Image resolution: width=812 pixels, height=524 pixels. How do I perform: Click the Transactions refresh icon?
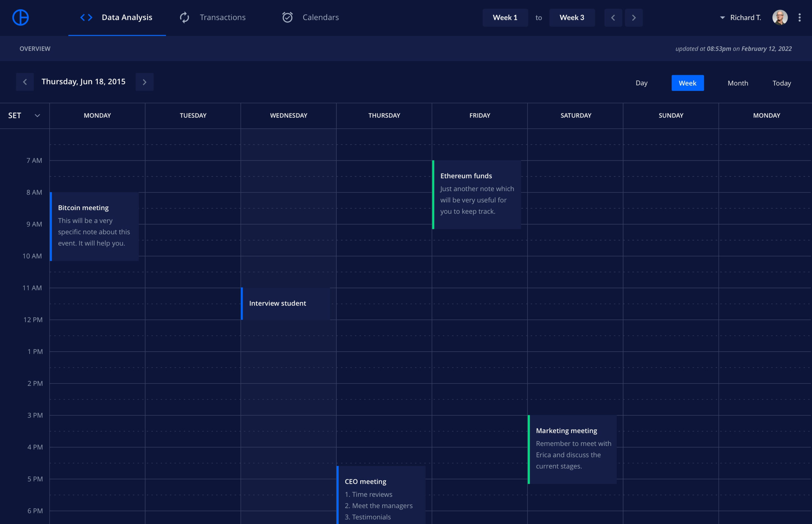(x=185, y=17)
